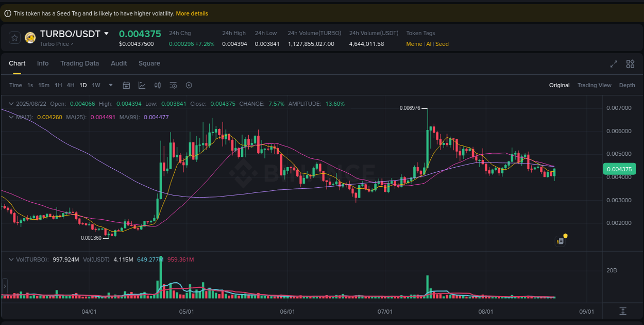Open the widgets grid icon
644x325 pixels.
(x=630, y=64)
